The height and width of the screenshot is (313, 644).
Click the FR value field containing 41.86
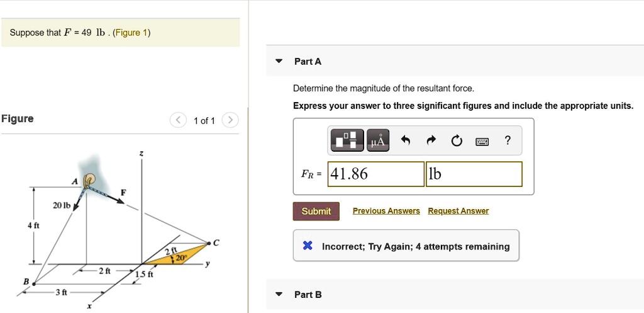tap(375, 174)
